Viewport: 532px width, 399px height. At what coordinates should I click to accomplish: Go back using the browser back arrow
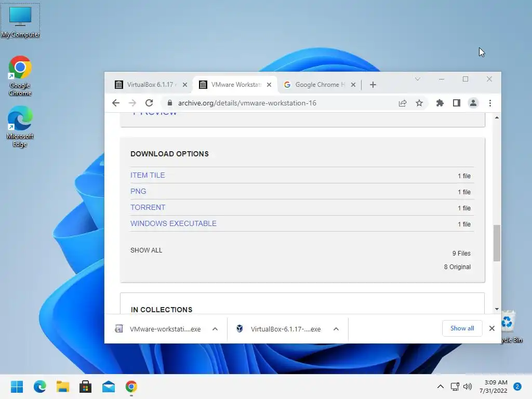[x=116, y=103]
